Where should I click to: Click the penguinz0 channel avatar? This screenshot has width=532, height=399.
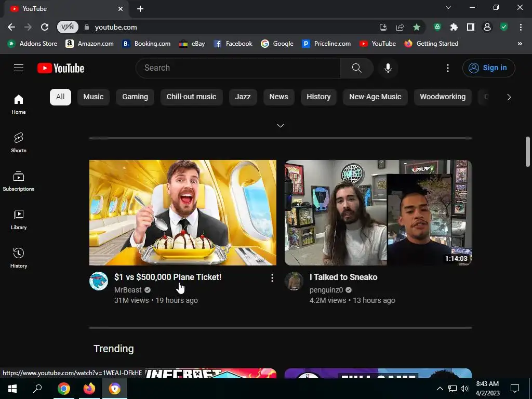coord(294,281)
